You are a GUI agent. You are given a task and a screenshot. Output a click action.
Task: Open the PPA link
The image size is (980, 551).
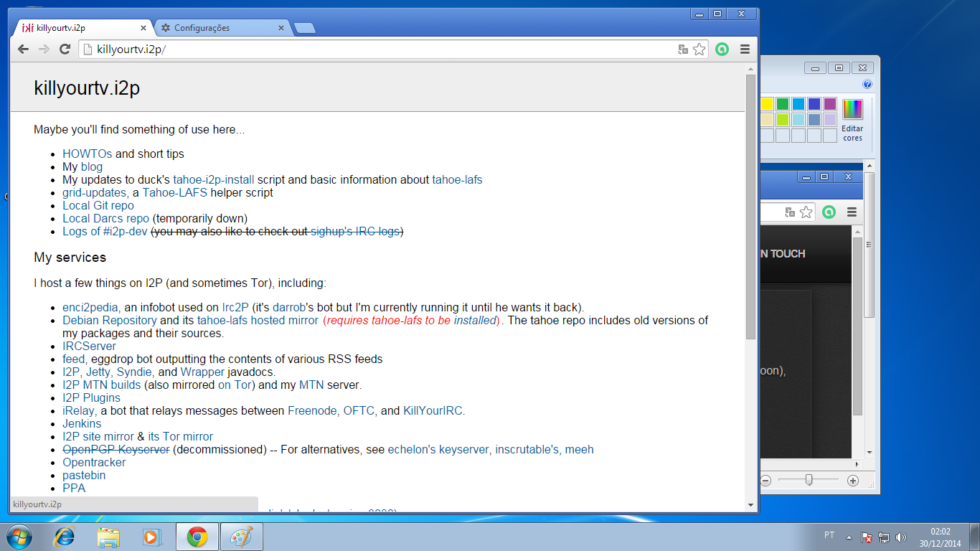point(74,488)
